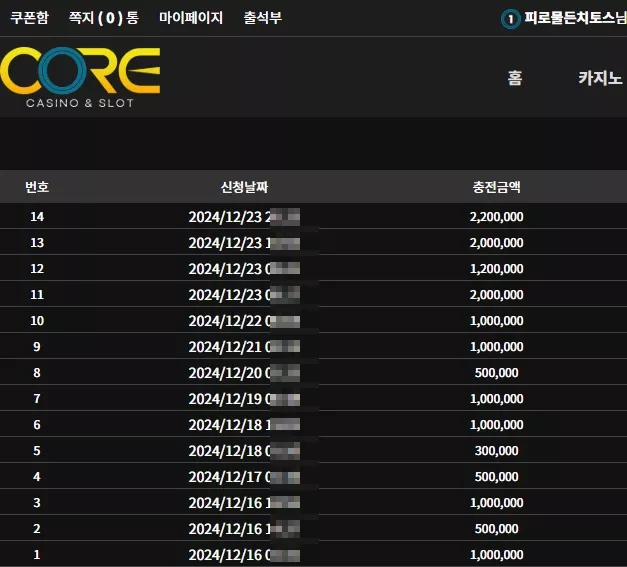Open the 쿠폰함 coupon box link

29,18
